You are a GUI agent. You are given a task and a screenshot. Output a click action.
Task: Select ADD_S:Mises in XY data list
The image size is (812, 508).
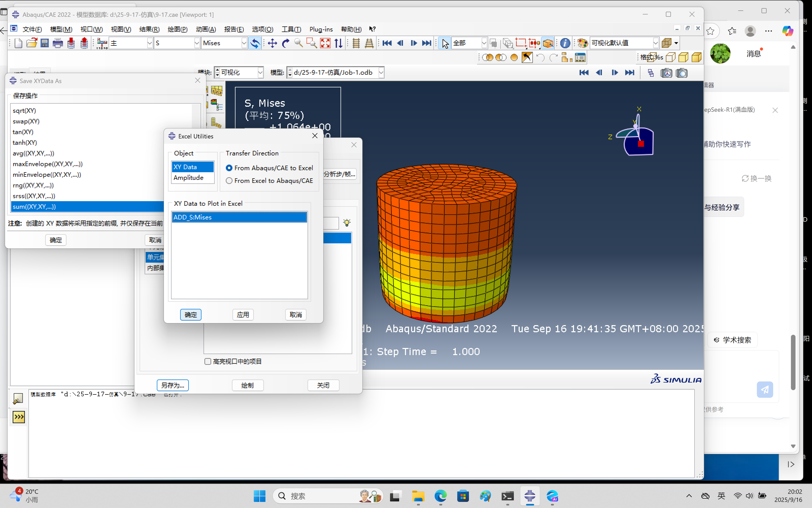pos(239,217)
